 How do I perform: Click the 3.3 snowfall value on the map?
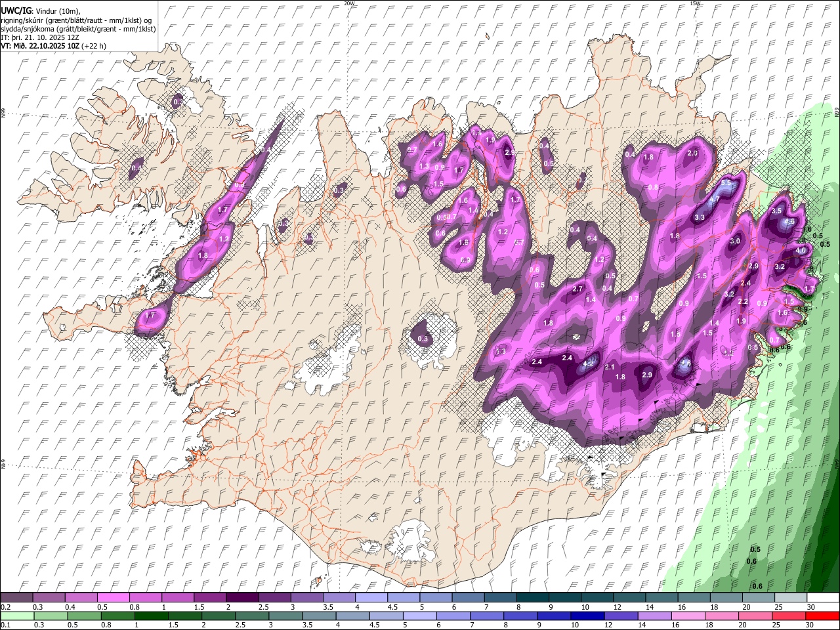pyautogui.click(x=700, y=217)
